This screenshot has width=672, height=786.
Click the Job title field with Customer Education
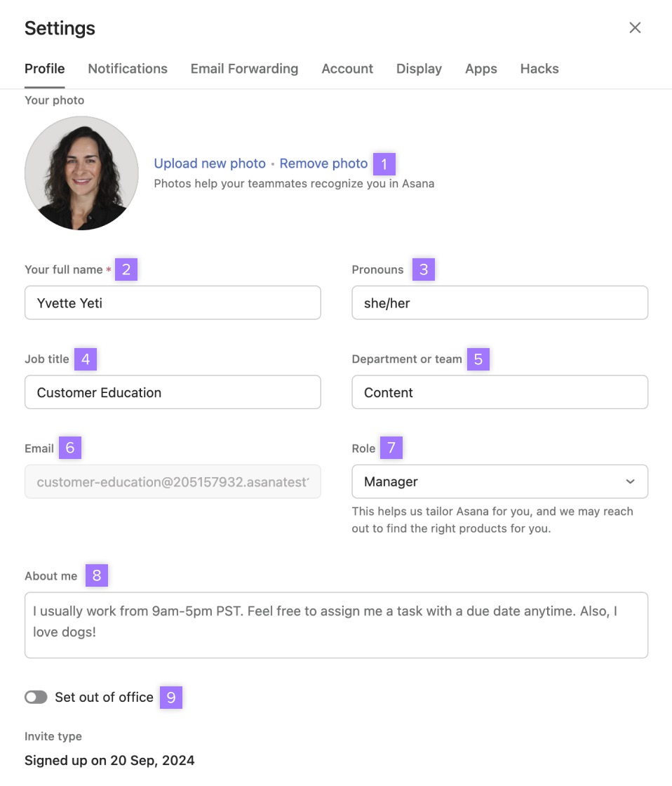pyautogui.click(x=173, y=392)
